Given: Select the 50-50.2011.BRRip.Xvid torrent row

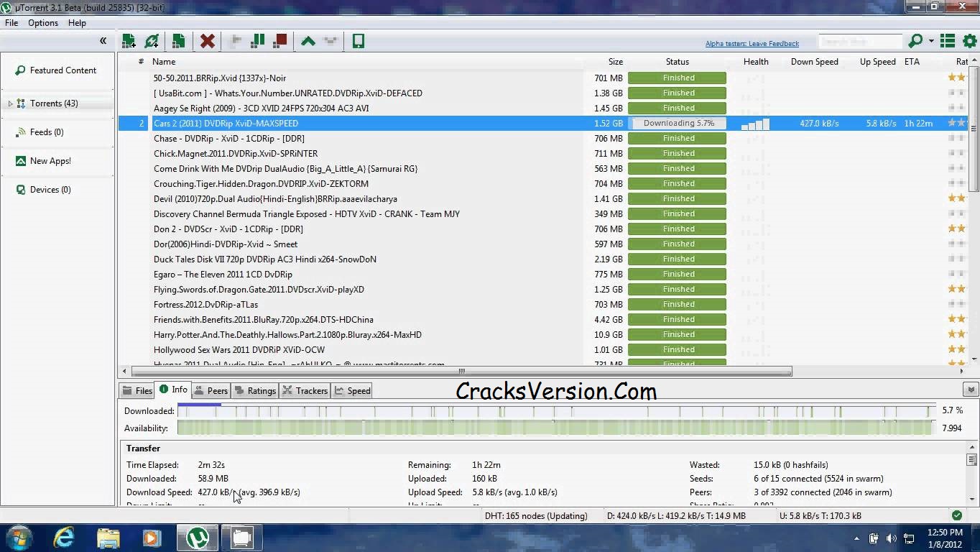Looking at the screenshot, I should click(542, 78).
